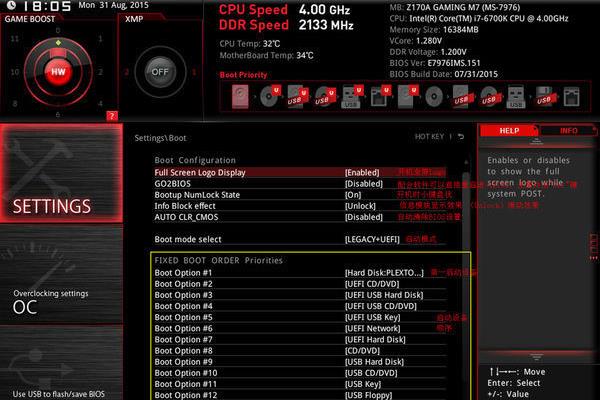Click the BIOS Build Date: 07/31/2015 text
Image resolution: width=600 pixels, height=400 pixels.
coord(443,74)
